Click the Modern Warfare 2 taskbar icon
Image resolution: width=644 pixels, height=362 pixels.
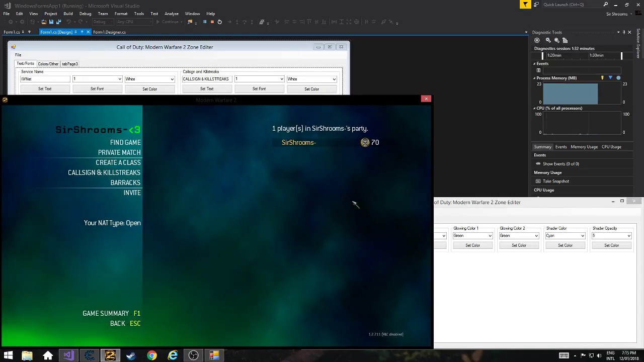click(110, 355)
